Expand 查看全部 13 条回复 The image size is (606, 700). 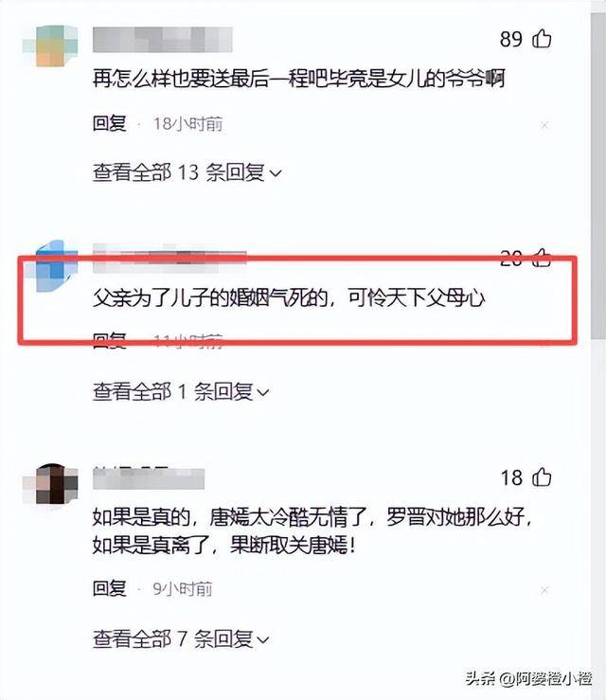click(x=187, y=172)
